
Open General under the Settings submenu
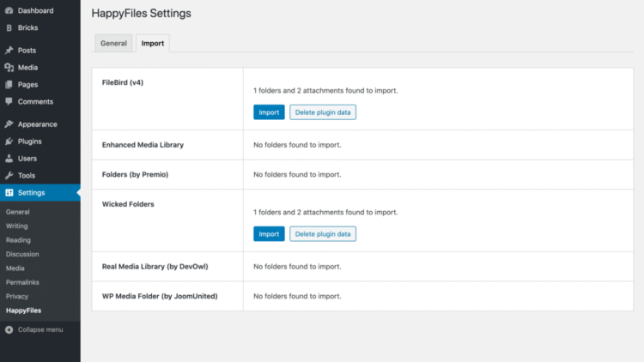tap(18, 212)
